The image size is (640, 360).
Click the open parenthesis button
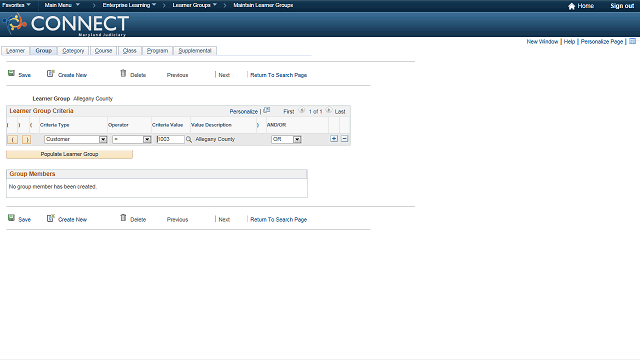pyautogui.click(x=13, y=140)
